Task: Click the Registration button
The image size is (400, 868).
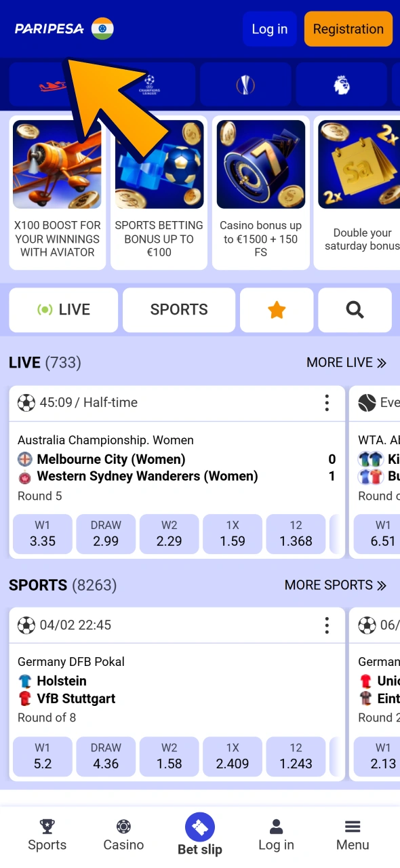Action: click(348, 29)
